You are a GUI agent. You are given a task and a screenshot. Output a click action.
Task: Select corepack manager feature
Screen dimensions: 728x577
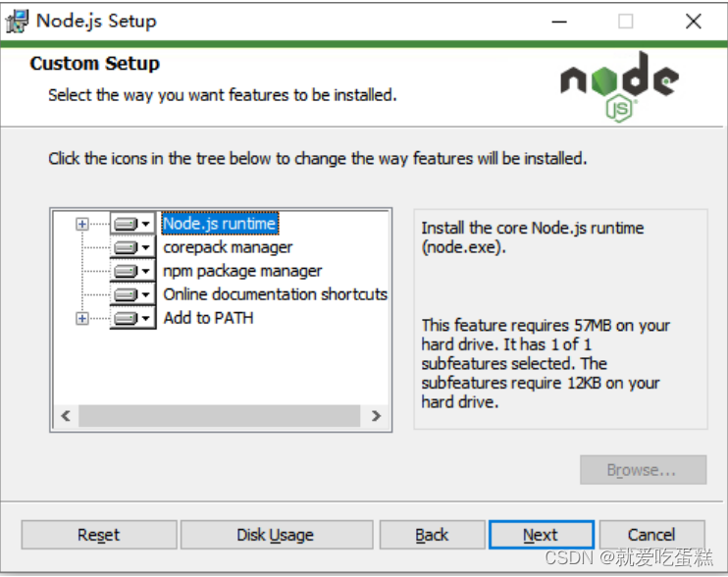[x=228, y=247]
